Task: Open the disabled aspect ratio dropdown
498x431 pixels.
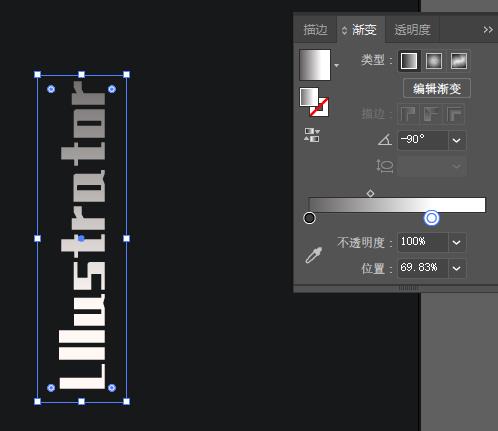Action: click(457, 166)
